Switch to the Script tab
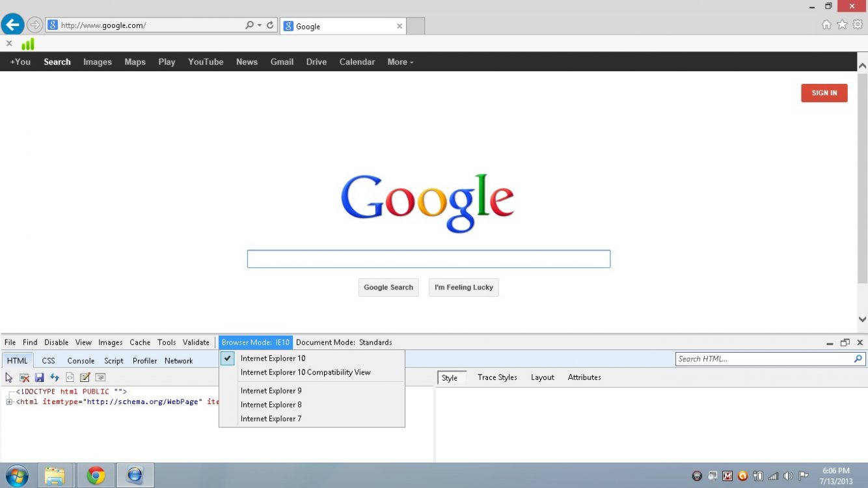Image resolution: width=868 pixels, height=488 pixels. pyautogui.click(x=114, y=360)
